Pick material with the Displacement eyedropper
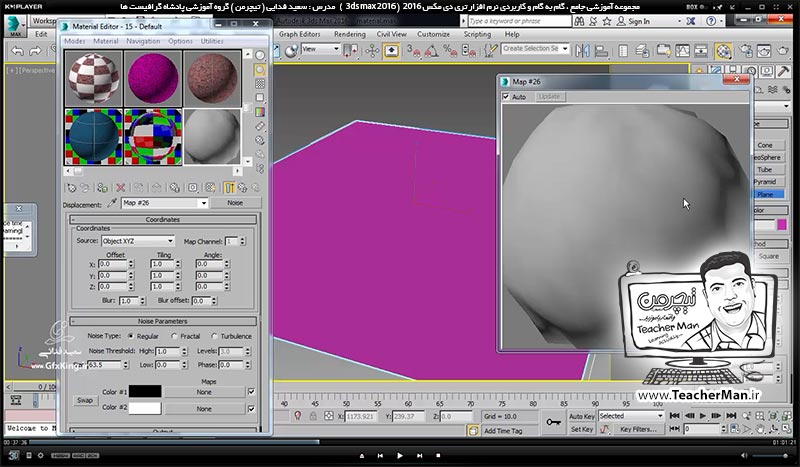800x467 pixels. tap(112, 203)
